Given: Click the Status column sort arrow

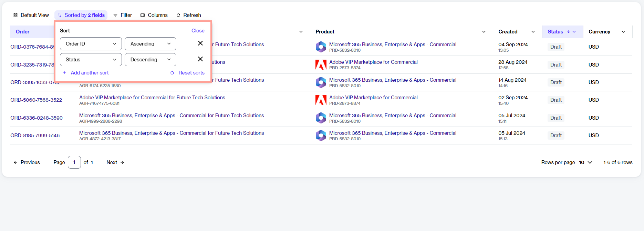Looking at the screenshot, I should (x=569, y=32).
